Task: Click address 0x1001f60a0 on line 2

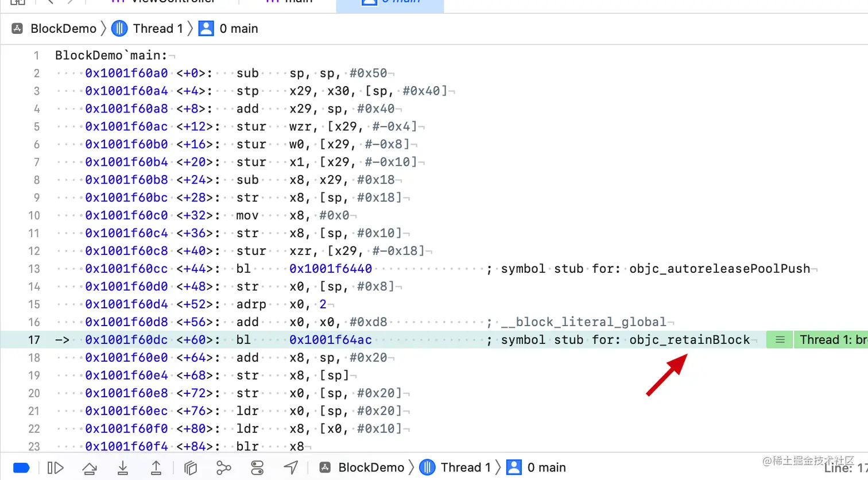Action: (127, 73)
